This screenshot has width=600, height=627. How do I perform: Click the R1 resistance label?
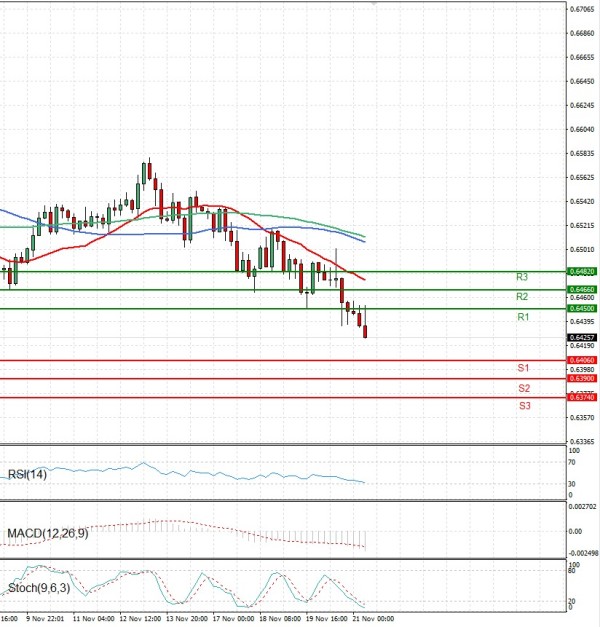coord(522,317)
